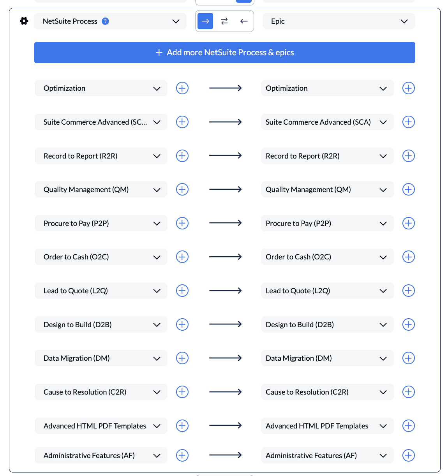Click plus beside right Lead to Quote
The height and width of the screenshot is (476, 448).
pos(408,291)
